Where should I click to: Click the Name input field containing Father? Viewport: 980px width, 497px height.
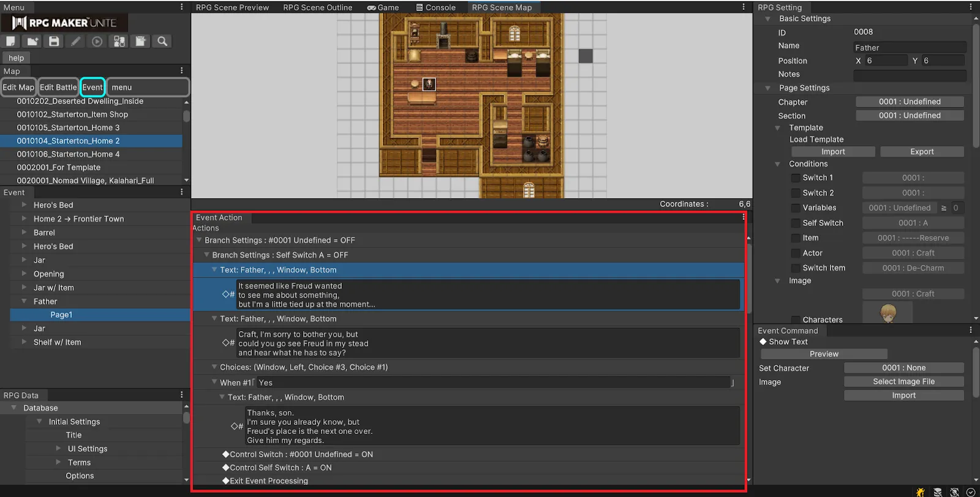pyautogui.click(x=909, y=47)
